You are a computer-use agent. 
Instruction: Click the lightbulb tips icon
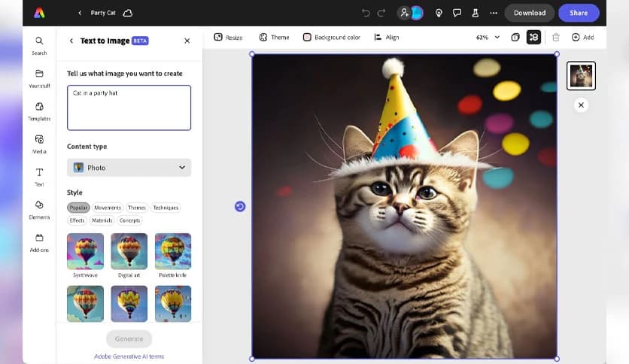point(439,13)
